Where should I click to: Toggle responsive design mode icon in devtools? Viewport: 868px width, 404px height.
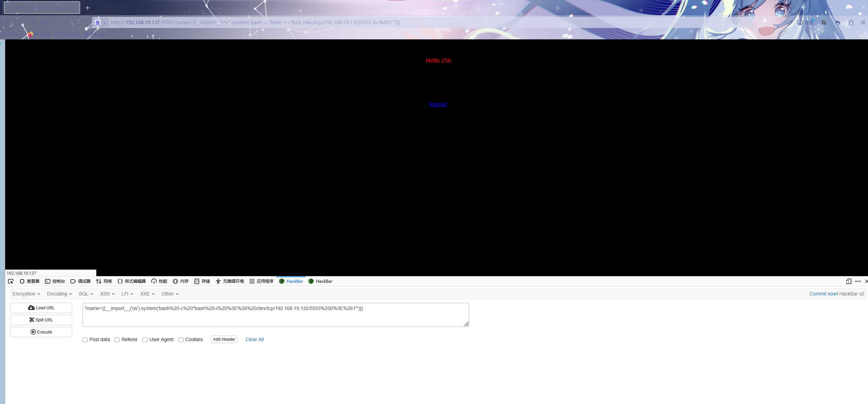pos(848,281)
